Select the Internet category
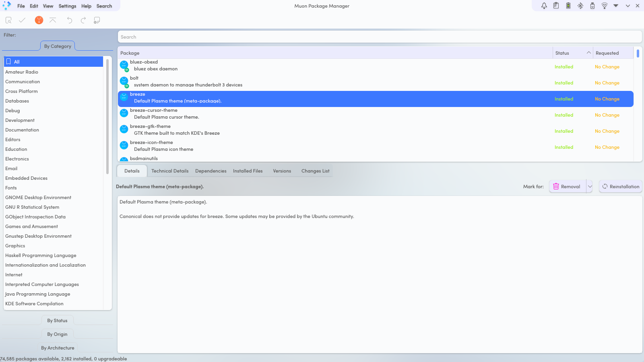644x362 pixels. [x=54, y=275]
